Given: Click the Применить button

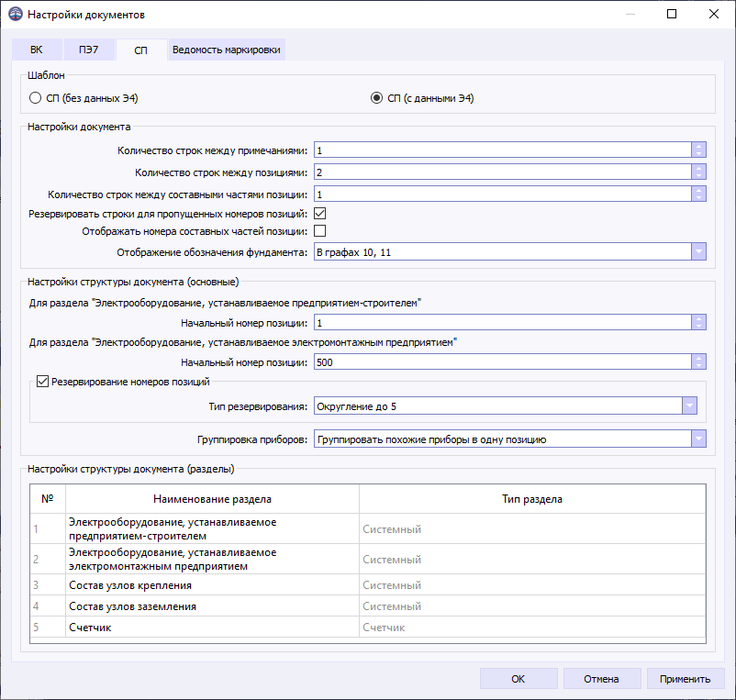Looking at the screenshot, I should [686, 678].
